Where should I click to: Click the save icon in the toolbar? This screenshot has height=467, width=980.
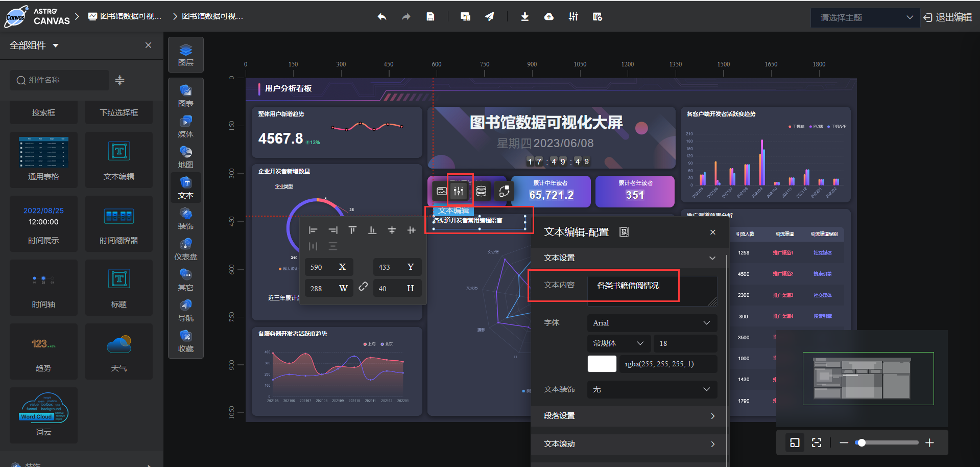pos(430,16)
